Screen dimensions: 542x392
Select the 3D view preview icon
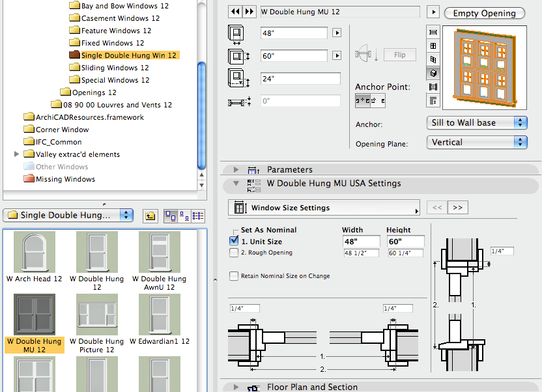tap(433, 73)
